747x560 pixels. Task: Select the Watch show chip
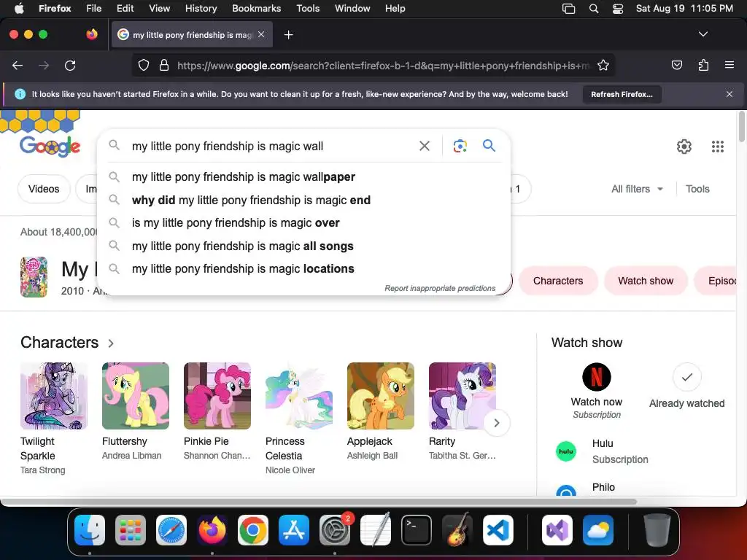pyautogui.click(x=646, y=281)
